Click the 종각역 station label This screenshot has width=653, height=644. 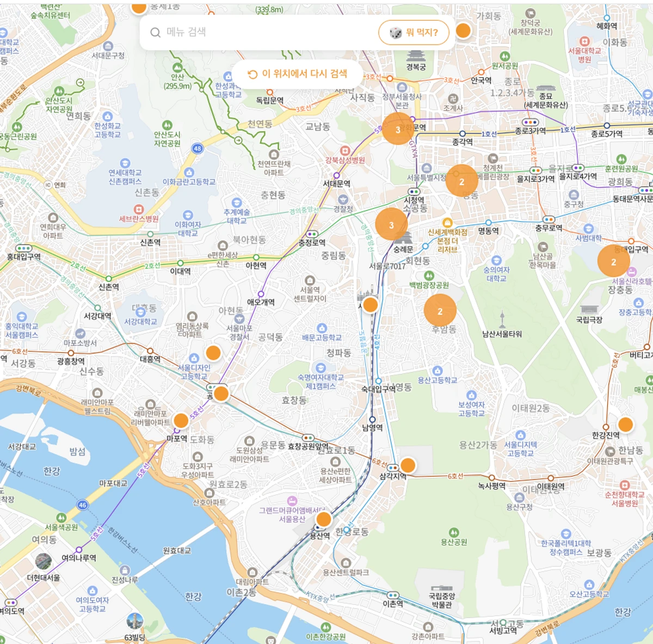(462, 142)
